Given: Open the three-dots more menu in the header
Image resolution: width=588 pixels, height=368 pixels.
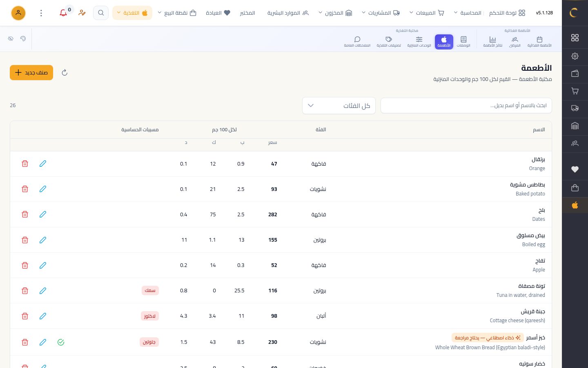Looking at the screenshot, I should [41, 13].
